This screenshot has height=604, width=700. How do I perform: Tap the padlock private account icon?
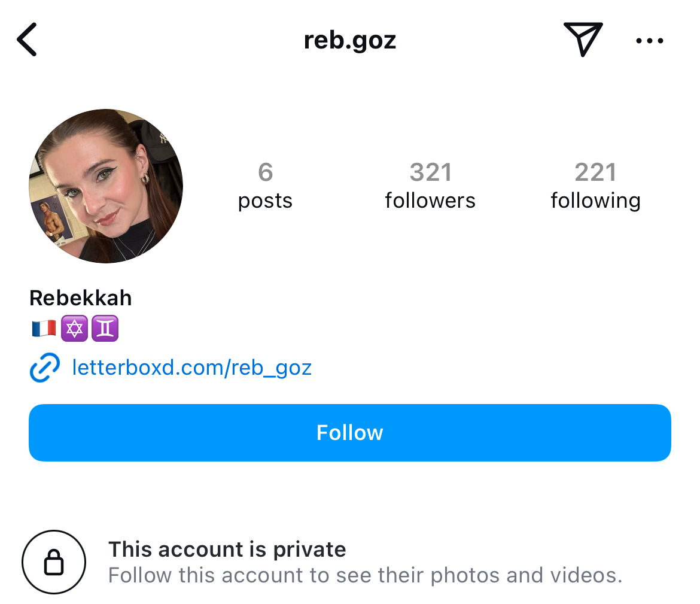[54, 562]
